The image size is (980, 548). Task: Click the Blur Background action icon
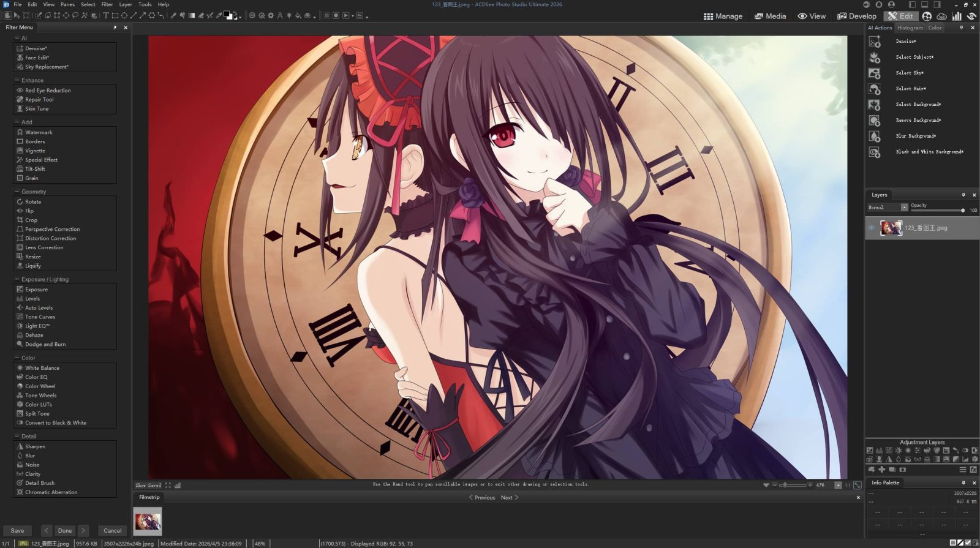click(875, 136)
